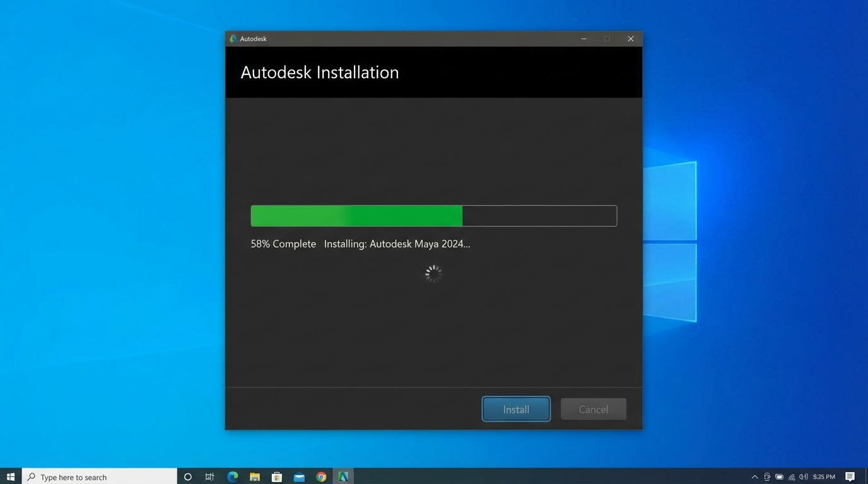Viewport: 868px width, 484px height.
Task: Open the Start menu
Action: point(10,476)
